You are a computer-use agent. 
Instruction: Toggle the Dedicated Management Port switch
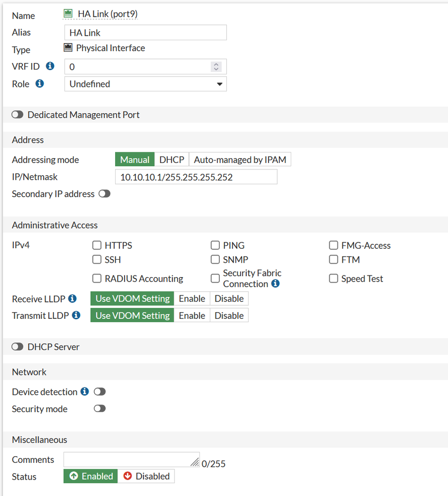coord(17,115)
